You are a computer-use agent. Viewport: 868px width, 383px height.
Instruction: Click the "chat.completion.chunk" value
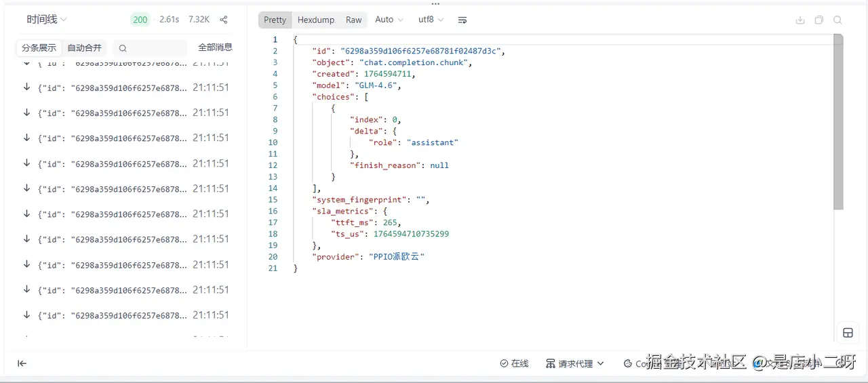[413, 62]
